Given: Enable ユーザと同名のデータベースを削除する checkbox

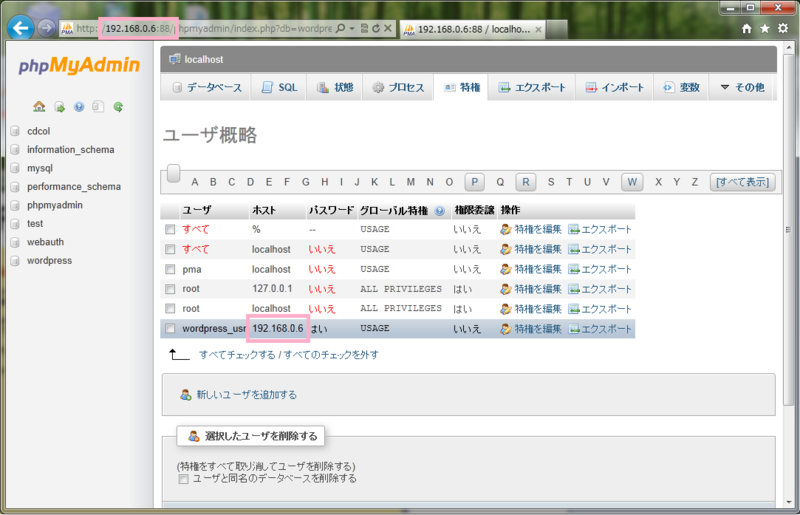Looking at the screenshot, I should point(183,479).
